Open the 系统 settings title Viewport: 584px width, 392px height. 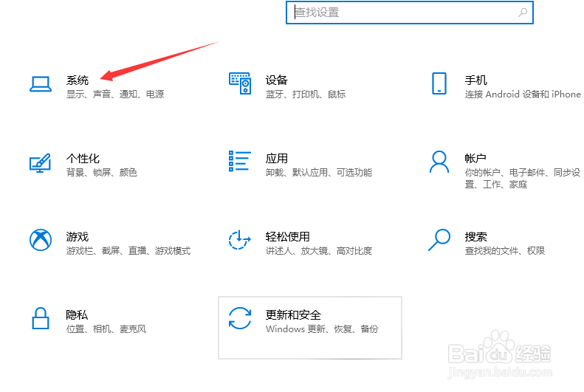pos(78,80)
